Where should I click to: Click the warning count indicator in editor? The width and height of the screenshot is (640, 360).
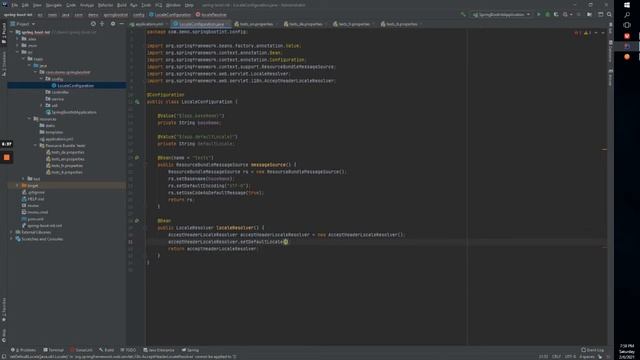[x=587, y=33]
